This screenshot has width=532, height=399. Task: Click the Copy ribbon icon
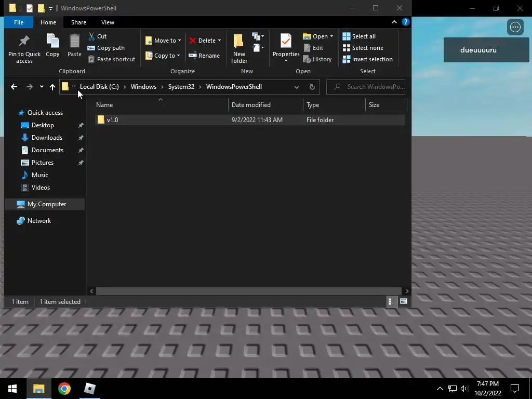(52, 45)
